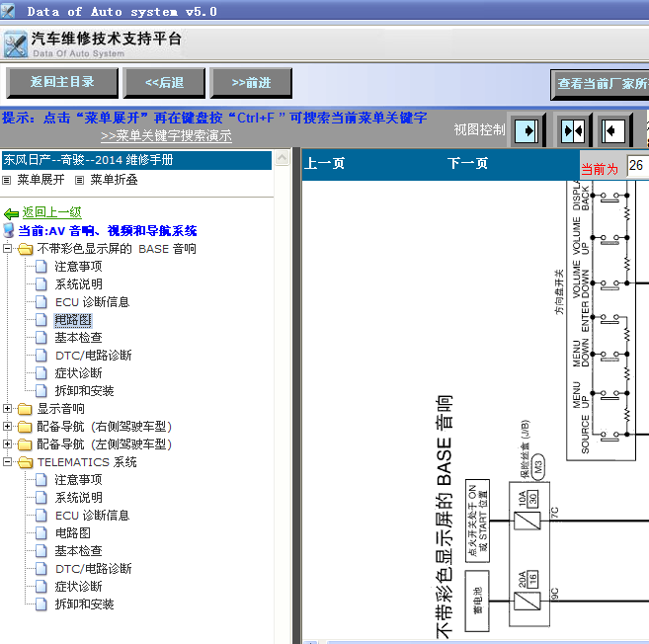Select the TELEMATICS 系统 folder label
649x644 pixels.
(x=87, y=462)
